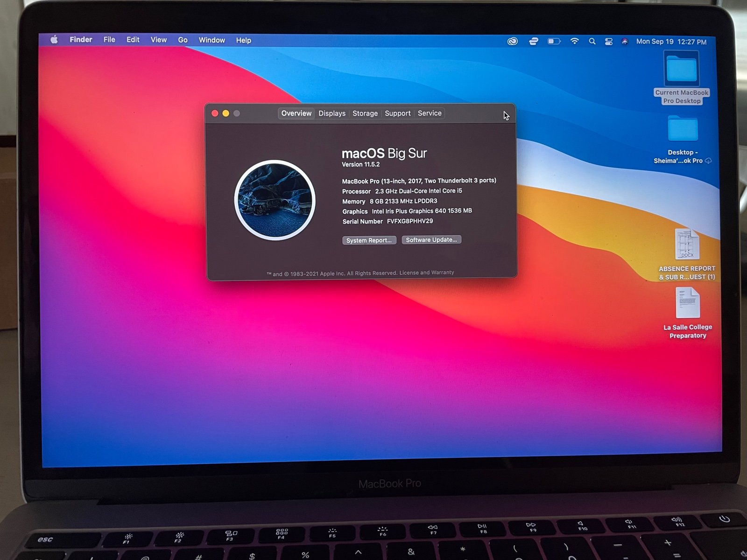
Task: Click the second menu bar status icon
Action: pyautogui.click(x=534, y=41)
